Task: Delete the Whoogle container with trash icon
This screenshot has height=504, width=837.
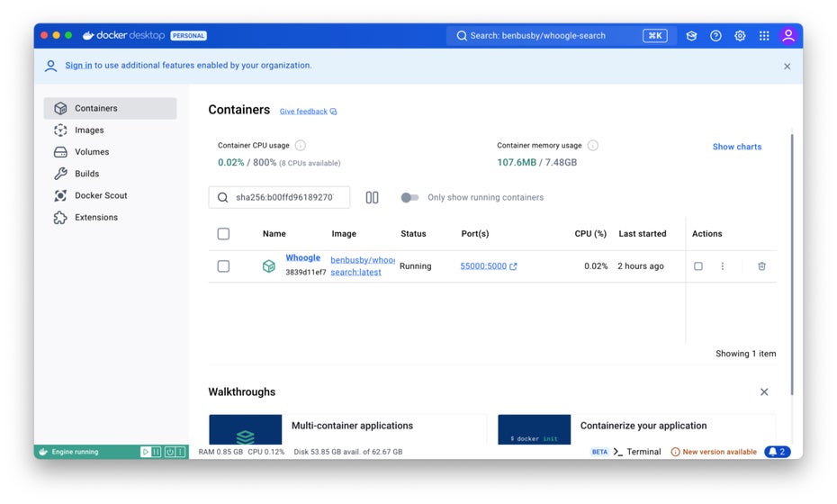Action: click(761, 265)
